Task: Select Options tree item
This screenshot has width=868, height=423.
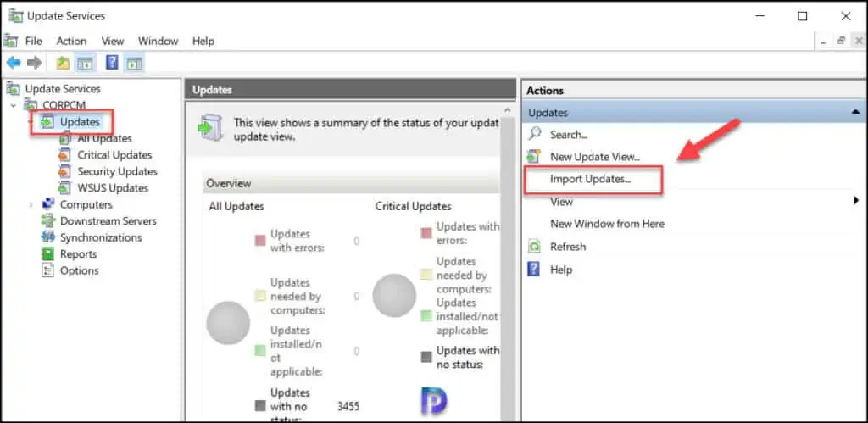Action: coord(80,270)
